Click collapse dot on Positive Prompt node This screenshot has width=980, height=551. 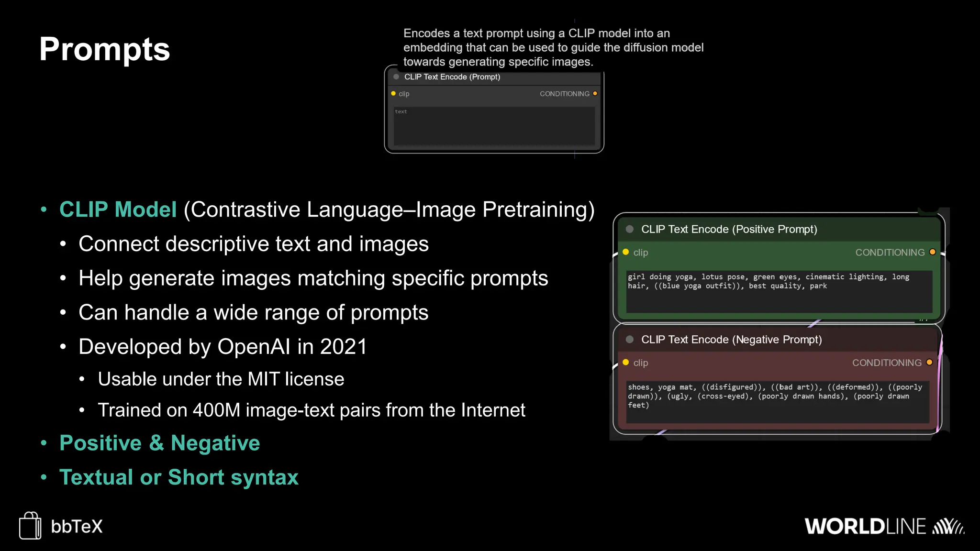(630, 229)
